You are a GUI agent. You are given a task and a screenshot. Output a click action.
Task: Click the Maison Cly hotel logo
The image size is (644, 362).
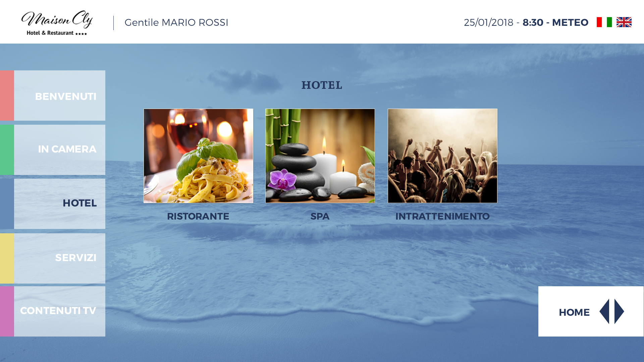point(57,22)
